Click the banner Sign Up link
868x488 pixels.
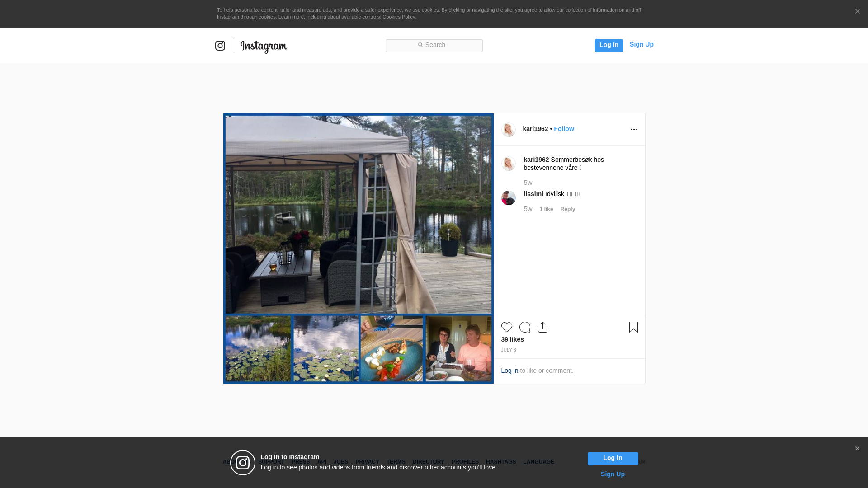coord(613,474)
